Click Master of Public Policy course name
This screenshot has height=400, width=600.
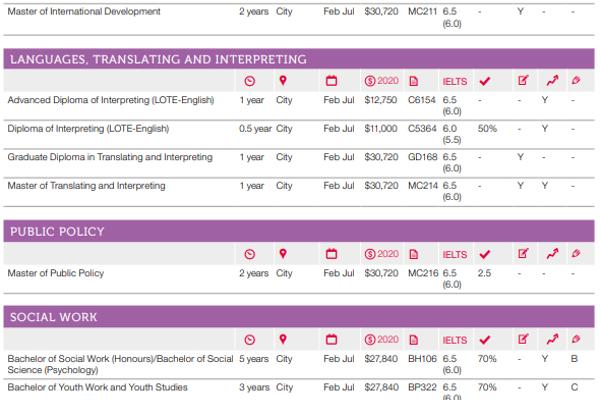[56, 273]
